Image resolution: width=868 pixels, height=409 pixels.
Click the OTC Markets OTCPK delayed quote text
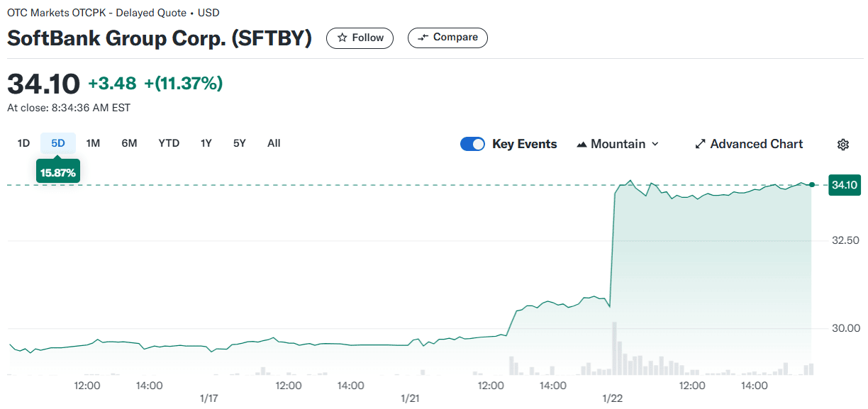click(x=113, y=13)
